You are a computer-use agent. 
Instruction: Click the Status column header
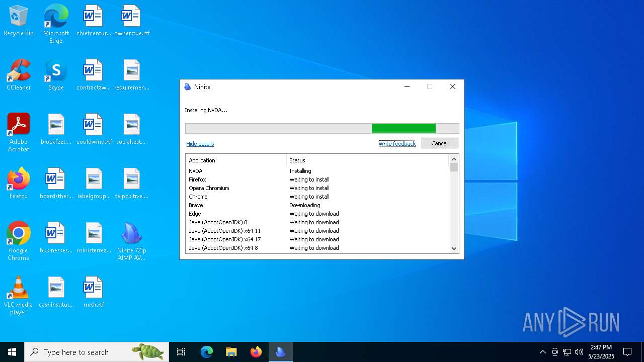tap(367, 160)
